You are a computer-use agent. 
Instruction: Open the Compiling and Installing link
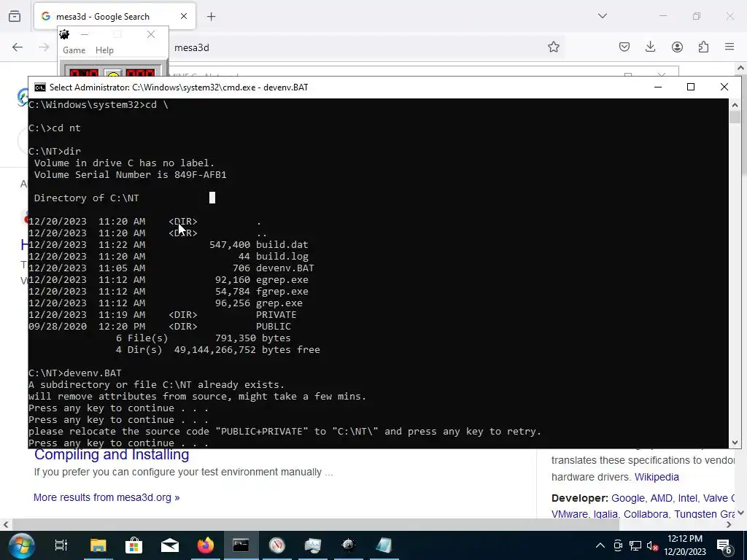(x=112, y=454)
